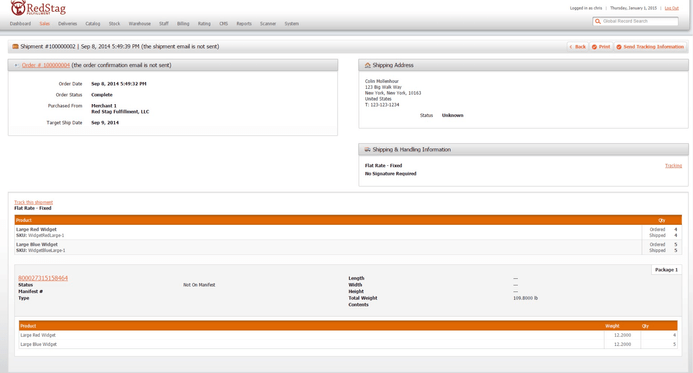Click the Back button
693x373 pixels.
[578, 47]
